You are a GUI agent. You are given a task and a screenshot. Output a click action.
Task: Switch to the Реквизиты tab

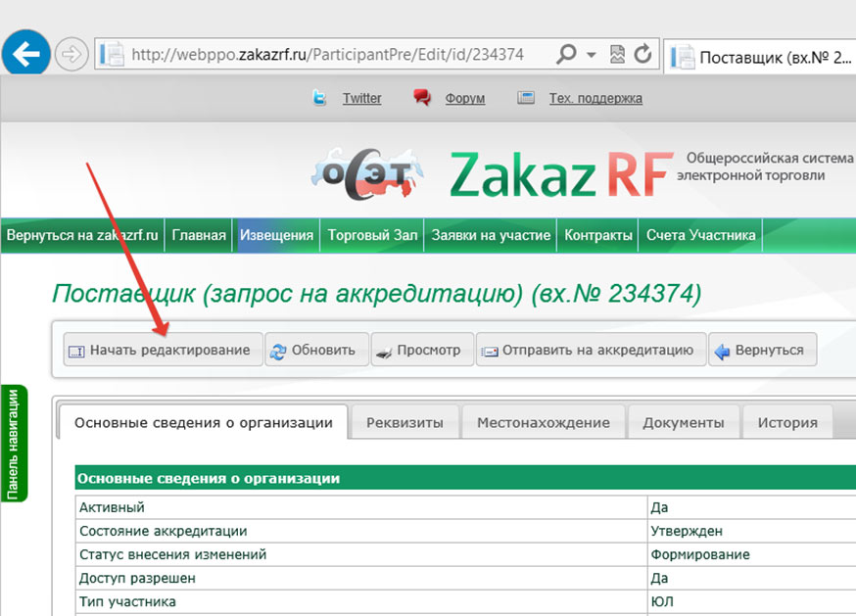(405, 422)
